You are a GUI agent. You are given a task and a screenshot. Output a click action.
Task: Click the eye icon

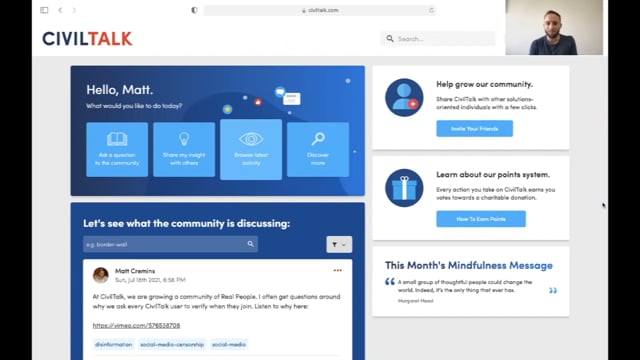[251, 139]
